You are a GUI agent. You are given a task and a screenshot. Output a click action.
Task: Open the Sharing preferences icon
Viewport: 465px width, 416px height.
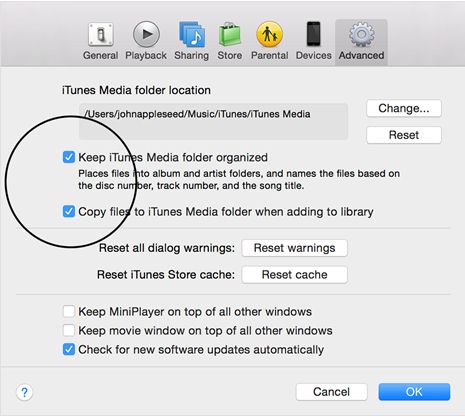pyautogui.click(x=192, y=34)
